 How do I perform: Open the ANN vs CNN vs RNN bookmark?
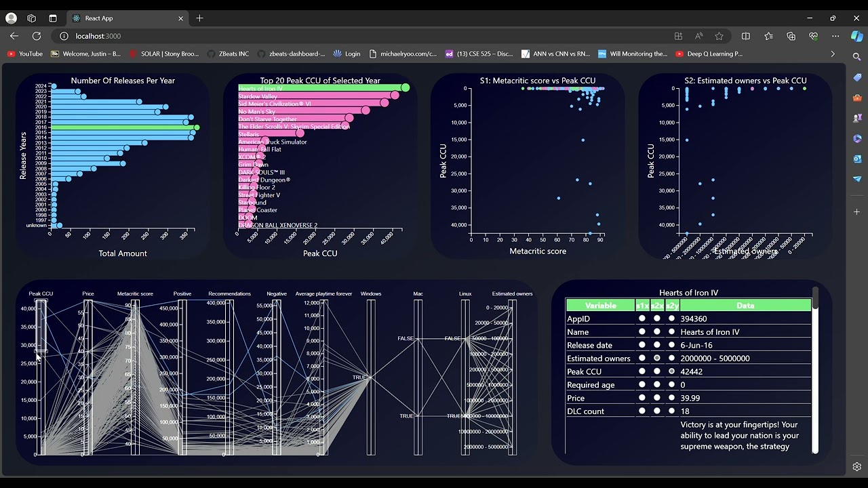(x=556, y=54)
